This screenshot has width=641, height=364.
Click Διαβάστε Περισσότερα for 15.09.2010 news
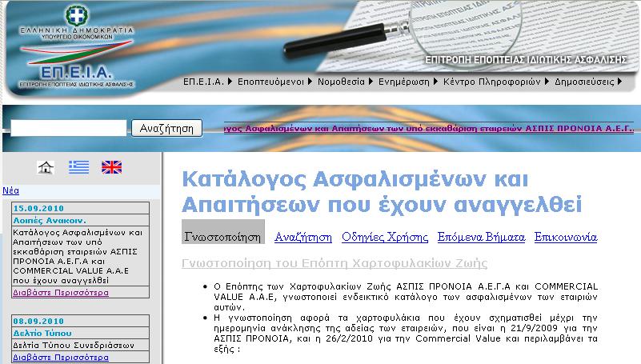coord(61,293)
